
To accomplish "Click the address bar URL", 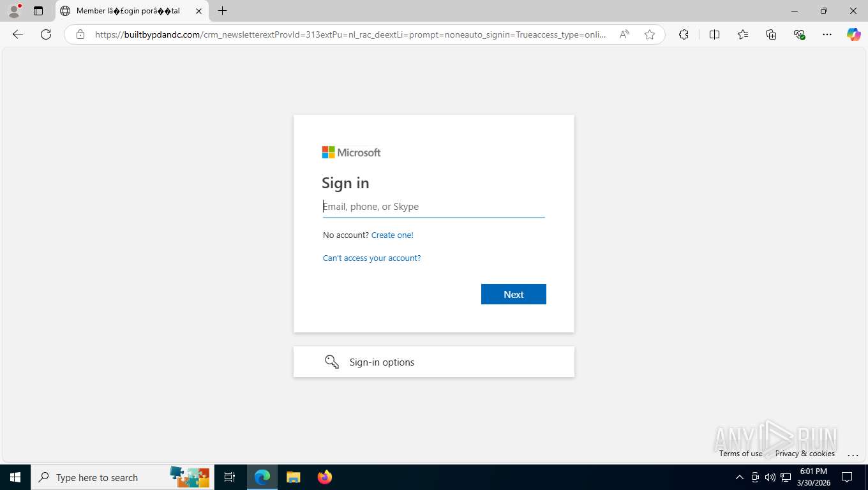I will pos(350,34).
